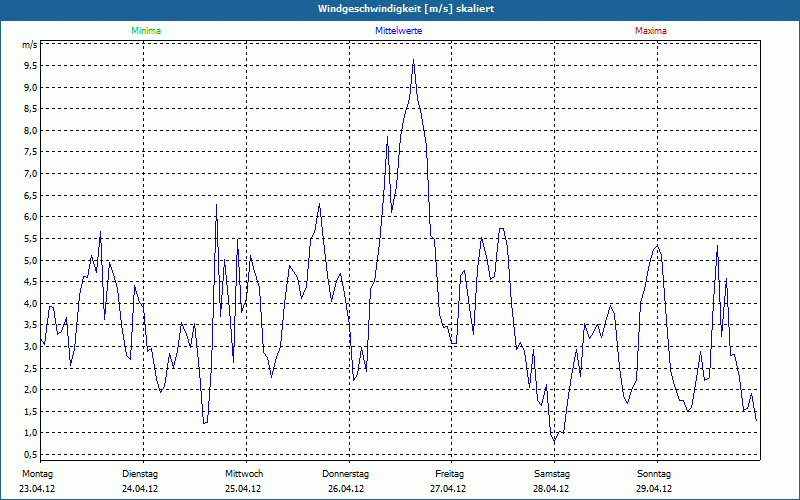The height and width of the screenshot is (500, 800).
Task: Click the date 25.04.12
Action: point(243,489)
